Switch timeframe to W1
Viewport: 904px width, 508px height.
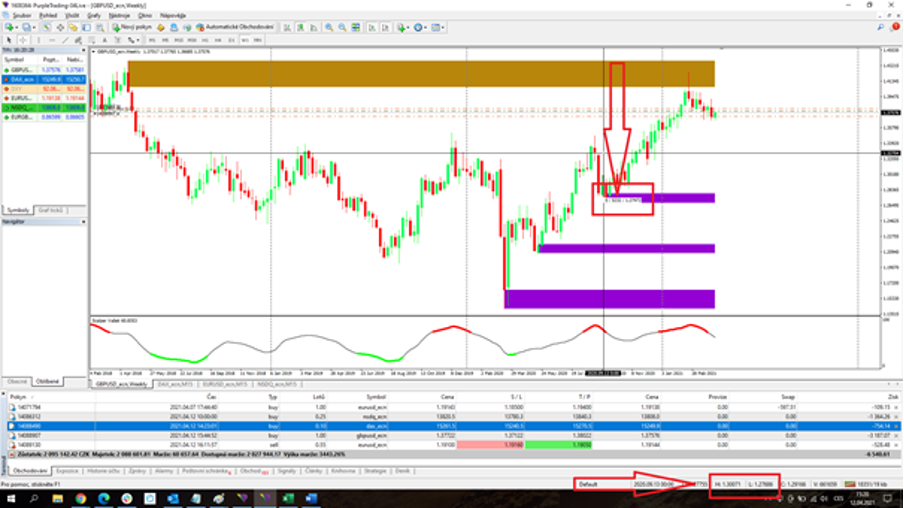click(x=245, y=40)
